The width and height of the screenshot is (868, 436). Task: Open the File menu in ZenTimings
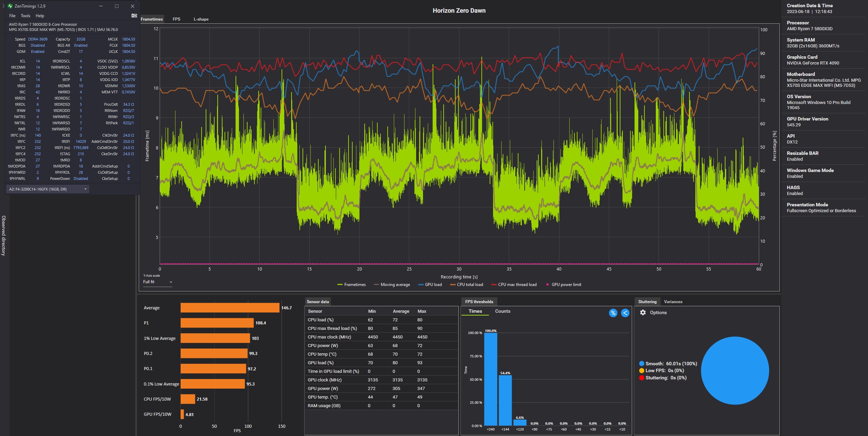(x=12, y=16)
